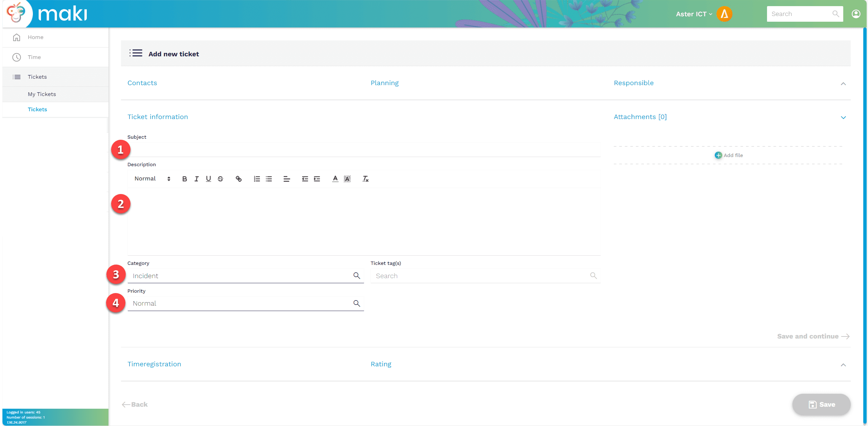Image resolution: width=868 pixels, height=426 pixels.
Task: Start a numbered list in description
Action: click(x=257, y=179)
